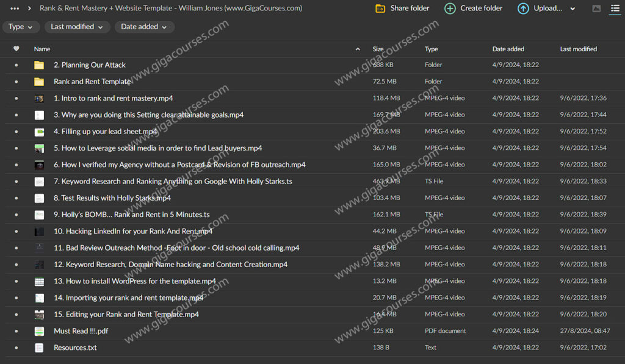Expand the Date added filter chip
This screenshot has width=625, height=364.
pos(144,27)
